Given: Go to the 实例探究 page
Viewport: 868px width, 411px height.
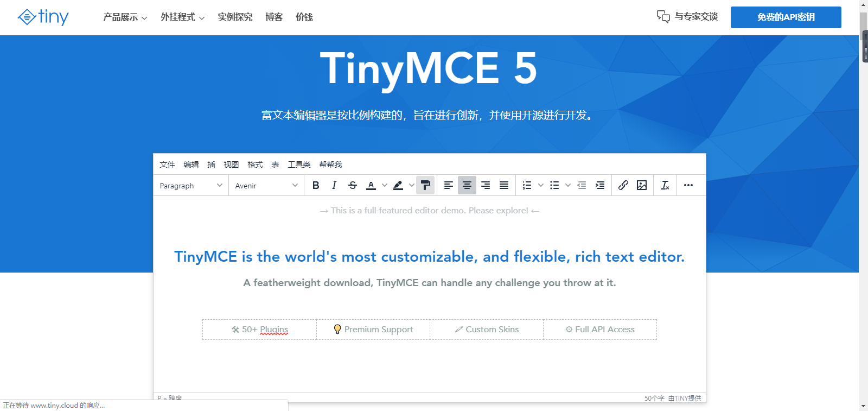Looking at the screenshot, I should 235,17.
